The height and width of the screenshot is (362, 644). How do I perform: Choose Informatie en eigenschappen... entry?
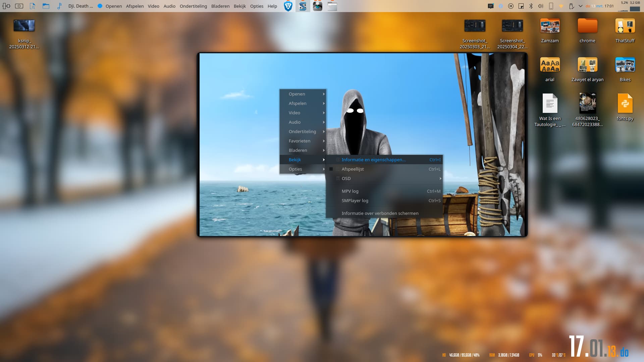pos(384,160)
